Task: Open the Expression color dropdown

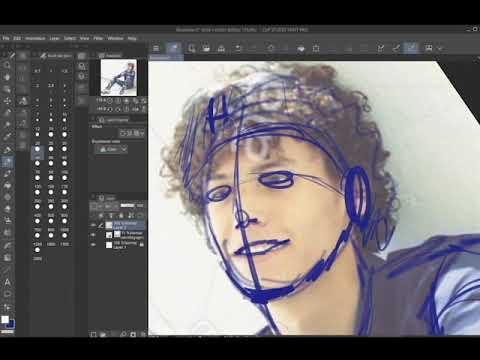Action: click(x=111, y=149)
